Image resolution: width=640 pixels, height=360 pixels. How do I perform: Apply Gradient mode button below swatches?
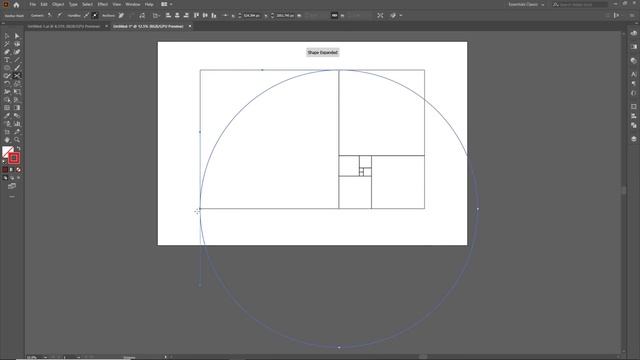pyautogui.click(x=12, y=170)
